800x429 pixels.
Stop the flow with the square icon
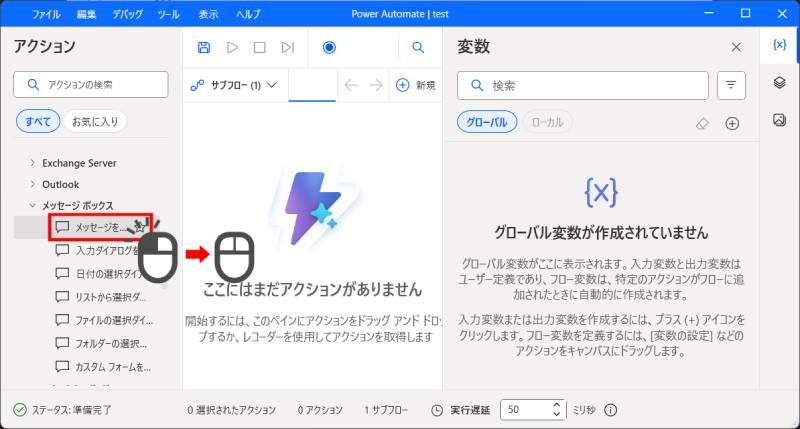click(x=260, y=47)
